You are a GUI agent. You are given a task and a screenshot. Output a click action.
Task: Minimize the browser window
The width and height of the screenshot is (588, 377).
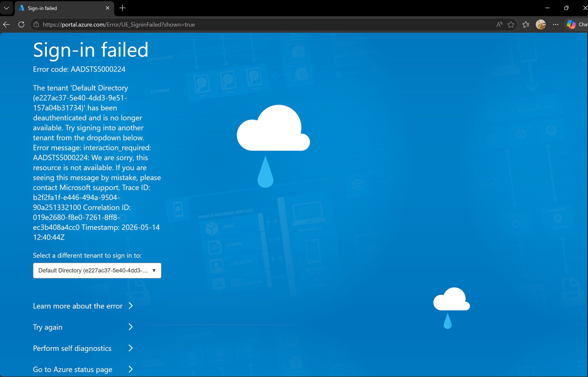[x=547, y=8]
